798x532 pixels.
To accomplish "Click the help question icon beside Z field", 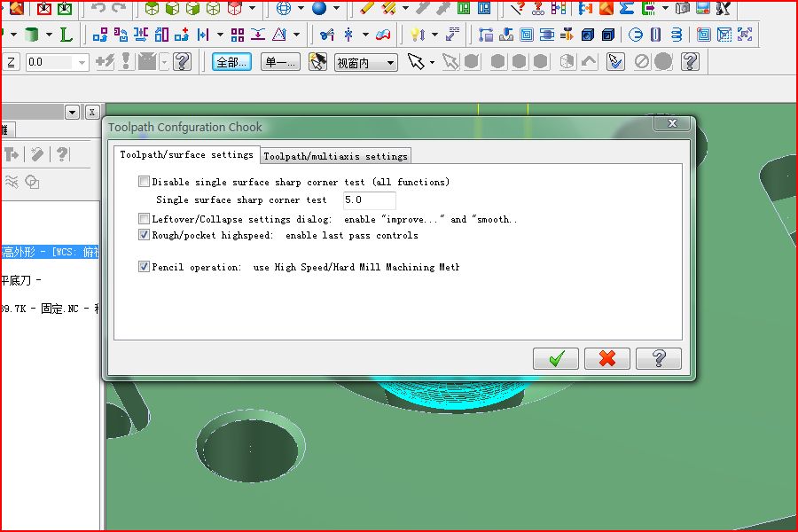I will (182, 62).
